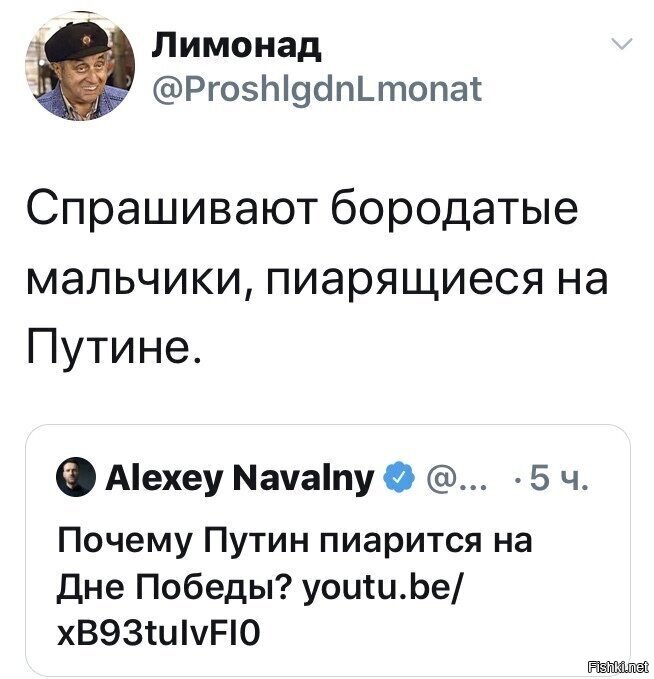Select the line мальчики, пиарящиеся на
This screenshot has width=654, height=679.
317,278
